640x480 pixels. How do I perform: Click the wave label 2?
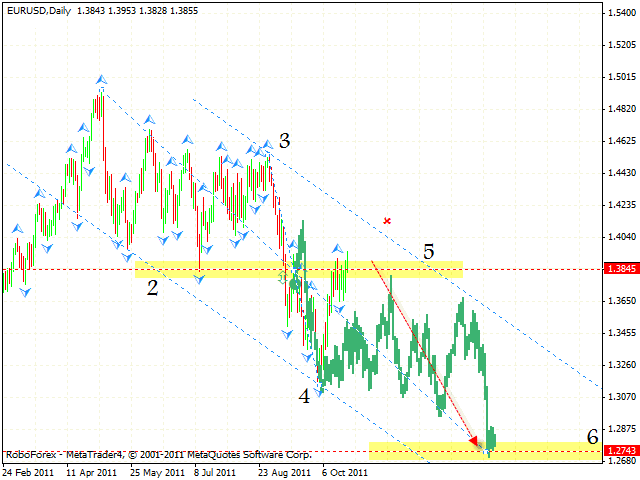tap(153, 288)
